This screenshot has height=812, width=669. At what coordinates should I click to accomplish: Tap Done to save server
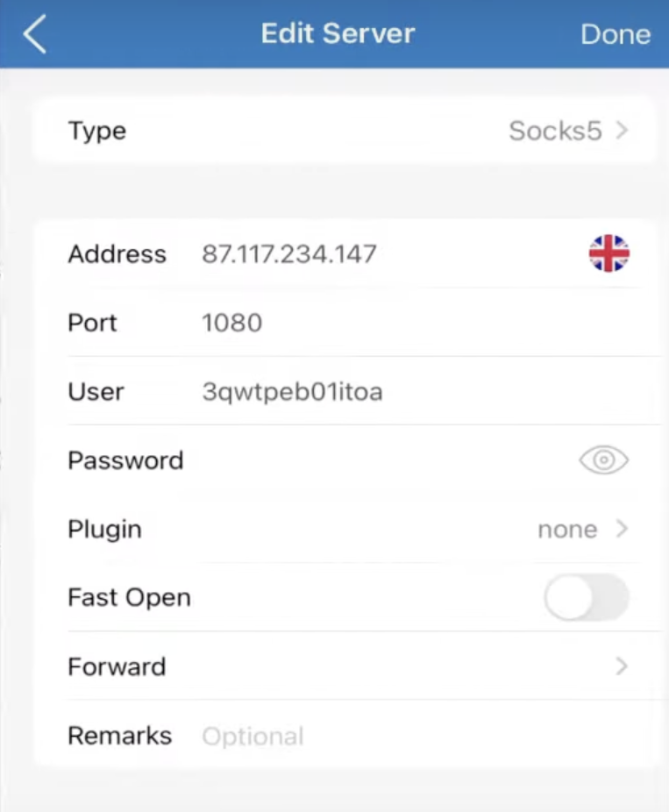tap(616, 35)
